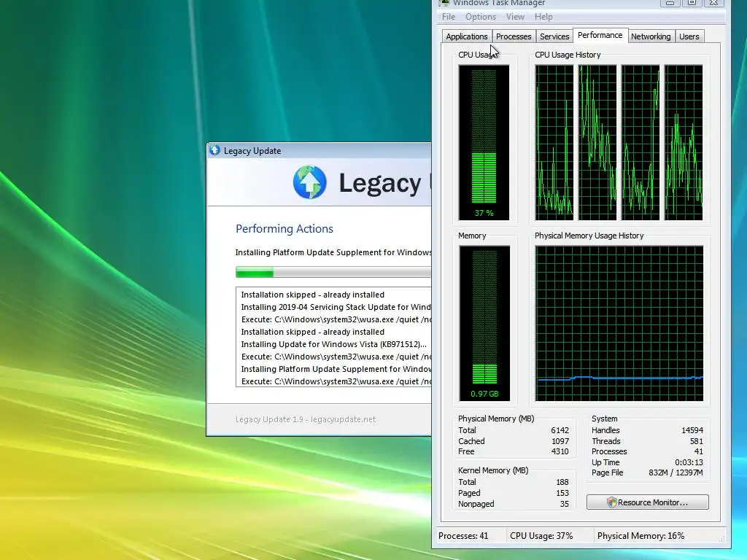Switch to the Applications tab
Screen dimensions: 747x560
466,36
